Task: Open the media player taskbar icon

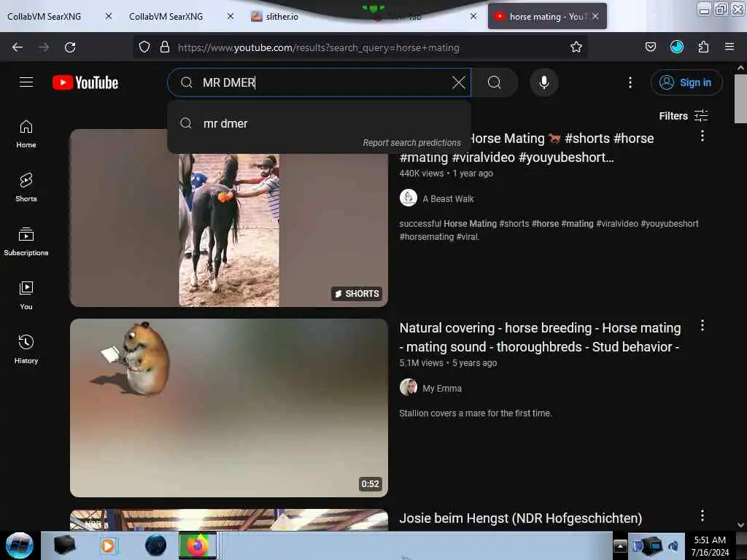Action: click(108, 545)
